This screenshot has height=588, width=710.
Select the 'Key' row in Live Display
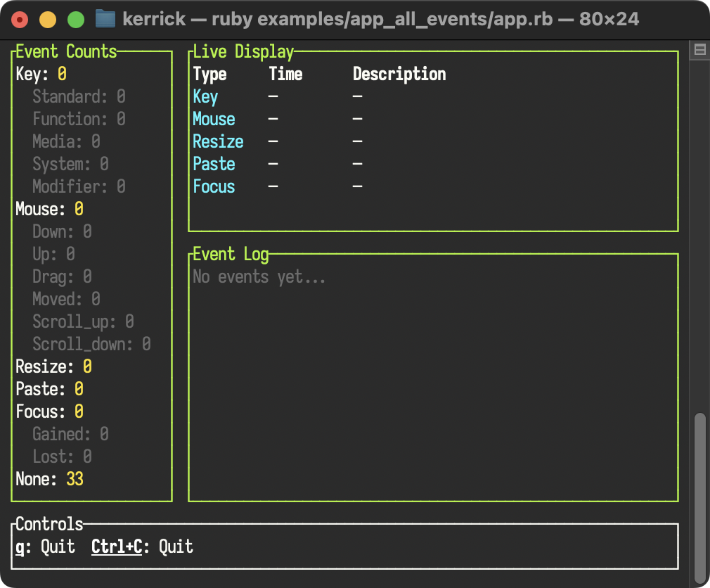[x=433, y=96]
